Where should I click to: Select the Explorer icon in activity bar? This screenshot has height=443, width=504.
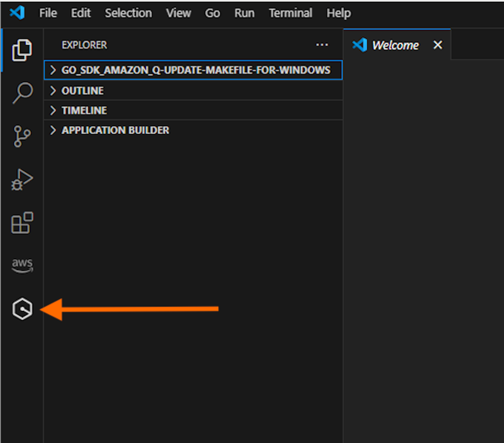[x=22, y=49]
